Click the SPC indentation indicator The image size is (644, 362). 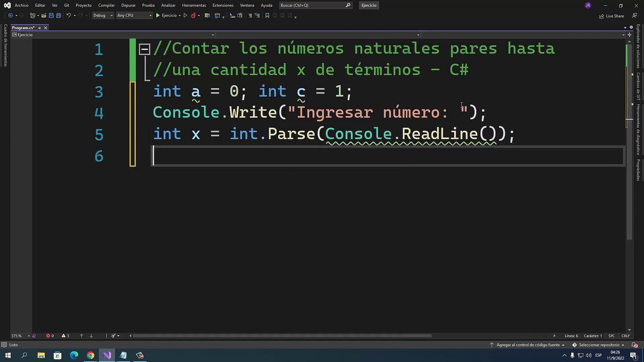click(612, 336)
